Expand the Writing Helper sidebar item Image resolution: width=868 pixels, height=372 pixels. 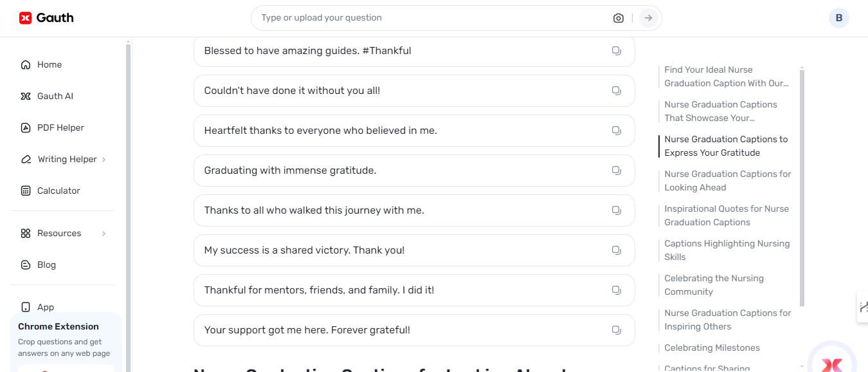click(68, 159)
